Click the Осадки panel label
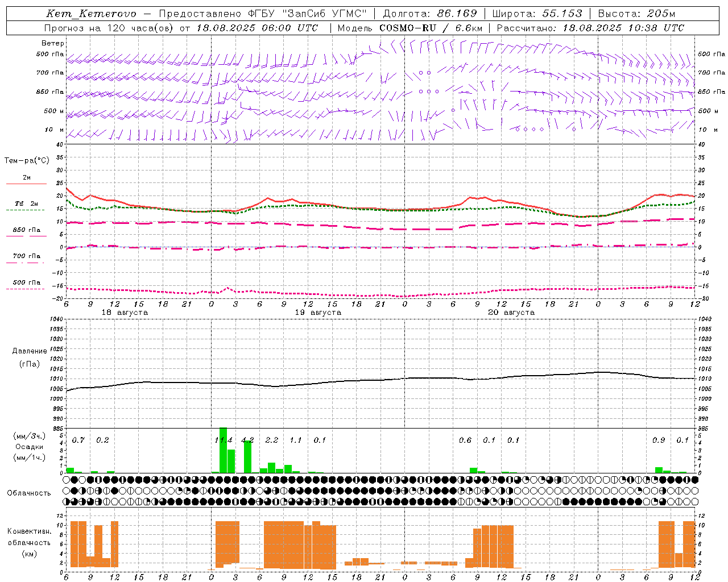 (29, 447)
